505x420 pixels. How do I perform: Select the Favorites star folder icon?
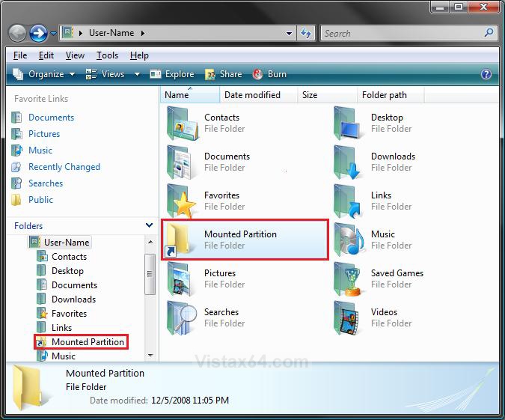click(182, 201)
